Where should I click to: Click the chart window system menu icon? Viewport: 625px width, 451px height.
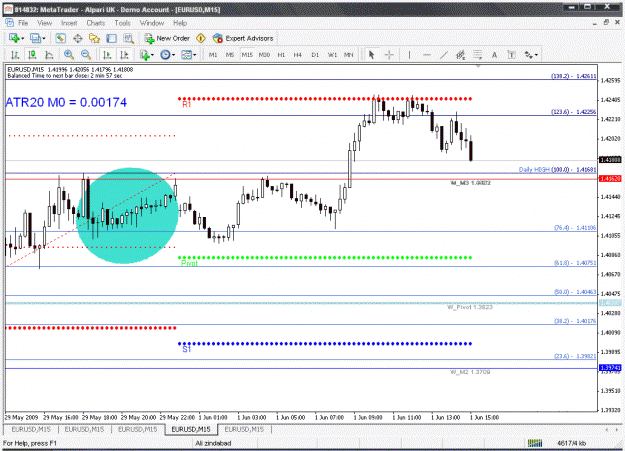coord(9,23)
